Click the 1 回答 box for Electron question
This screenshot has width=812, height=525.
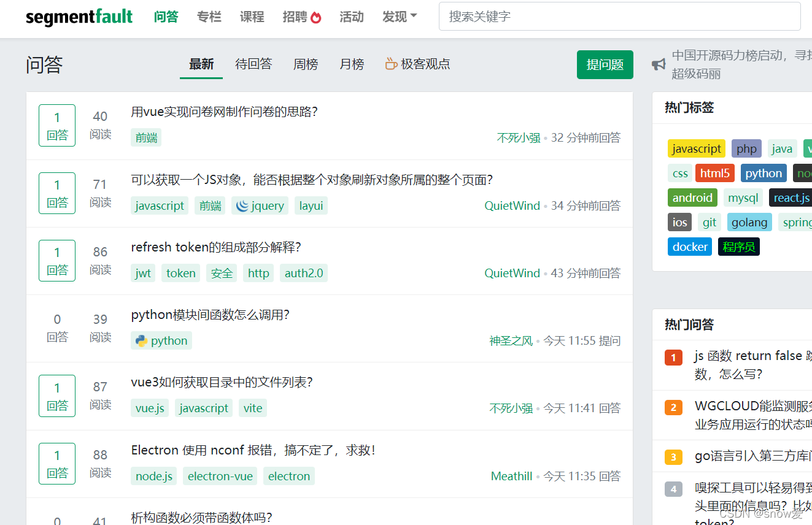57,464
